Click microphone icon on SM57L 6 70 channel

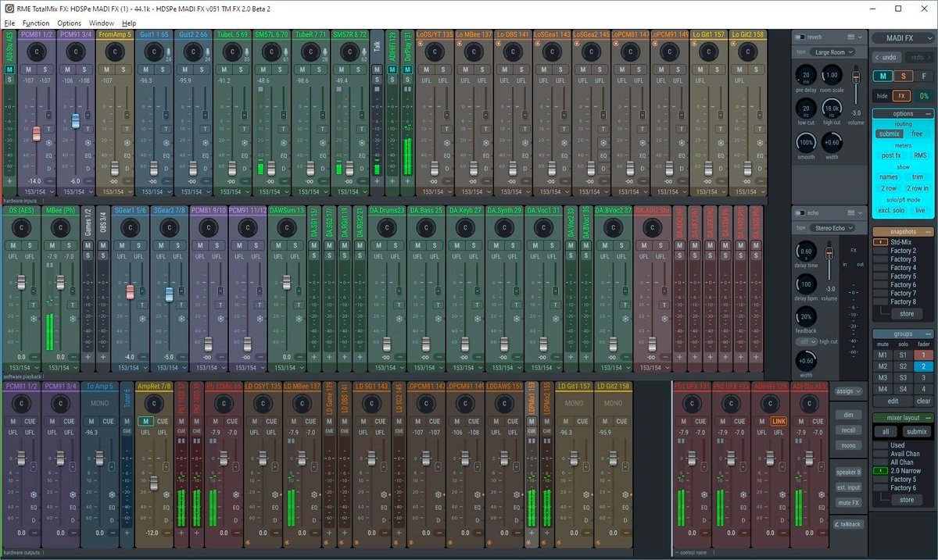(x=286, y=52)
